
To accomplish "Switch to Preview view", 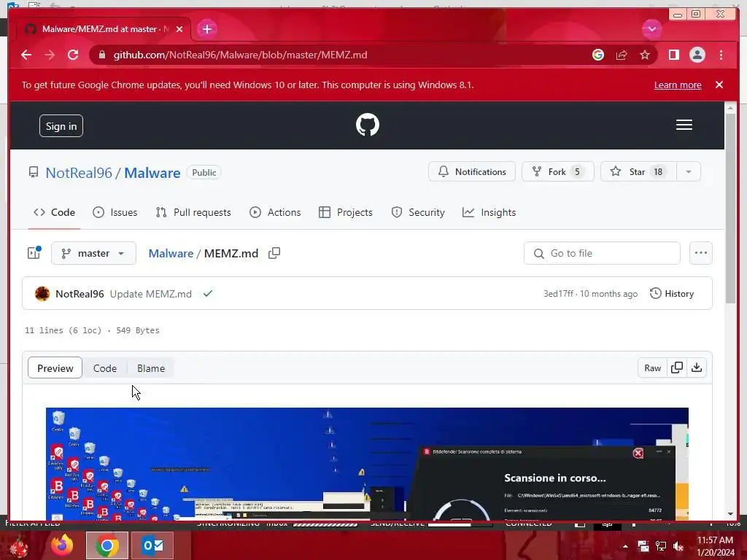I will 55,368.
